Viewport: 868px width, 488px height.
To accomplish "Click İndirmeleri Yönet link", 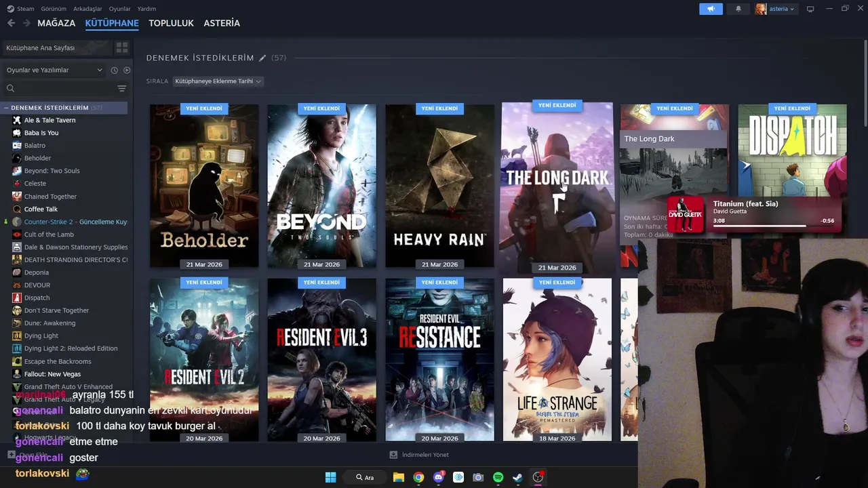I will click(x=425, y=455).
